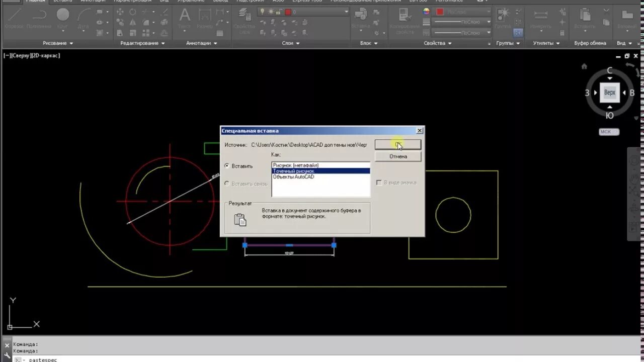Click the Mirror tool icon
Image resolution: width=644 pixels, height=362 pixels.
click(133, 22)
